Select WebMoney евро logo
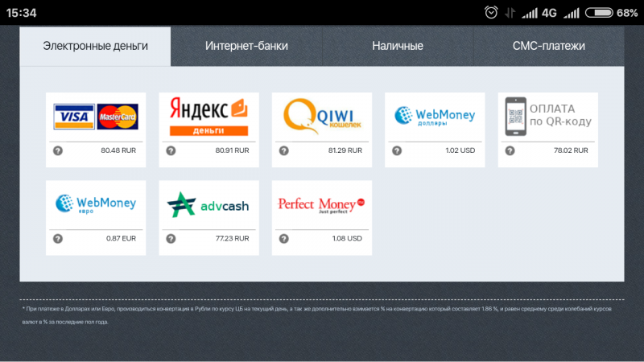 [96, 204]
